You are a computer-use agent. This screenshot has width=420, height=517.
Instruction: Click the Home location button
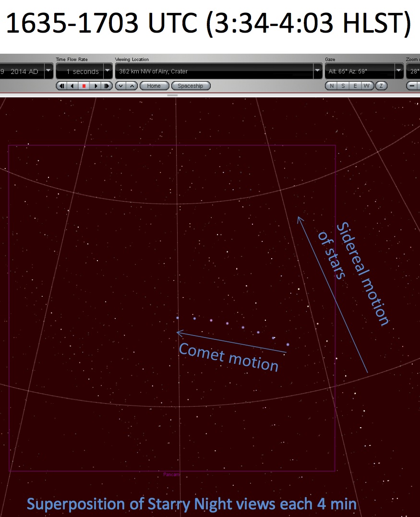point(154,86)
